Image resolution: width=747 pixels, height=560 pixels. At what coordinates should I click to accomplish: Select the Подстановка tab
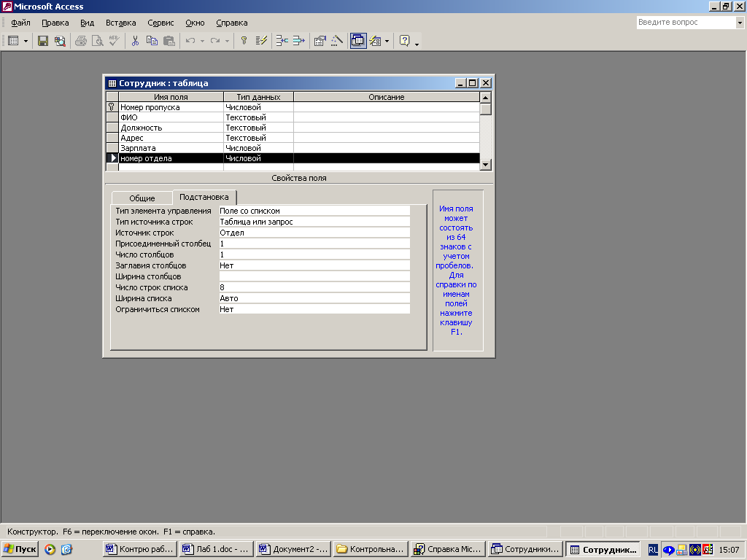pos(204,197)
